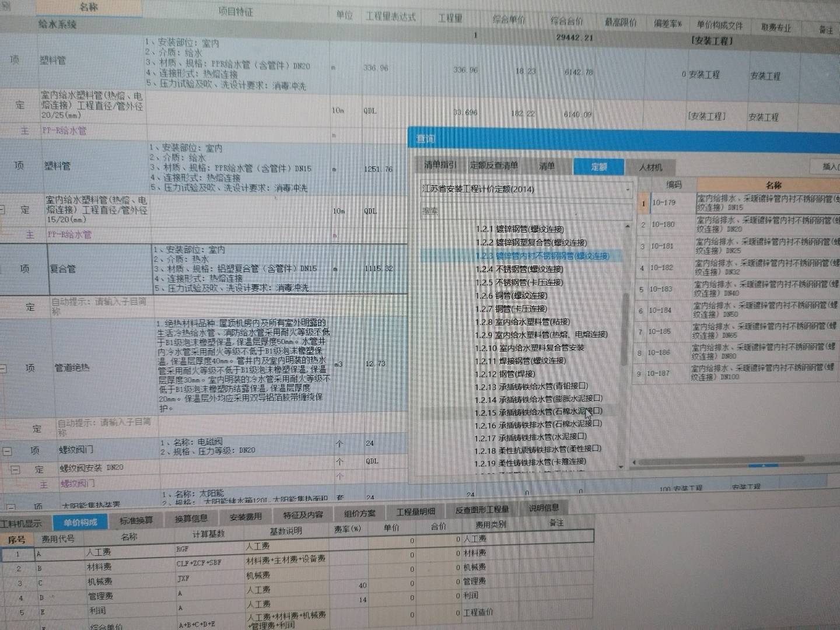Viewport: 840px width, 630px height.
Task: Open the 说明信息 tab
Action: click(x=544, y=508)
